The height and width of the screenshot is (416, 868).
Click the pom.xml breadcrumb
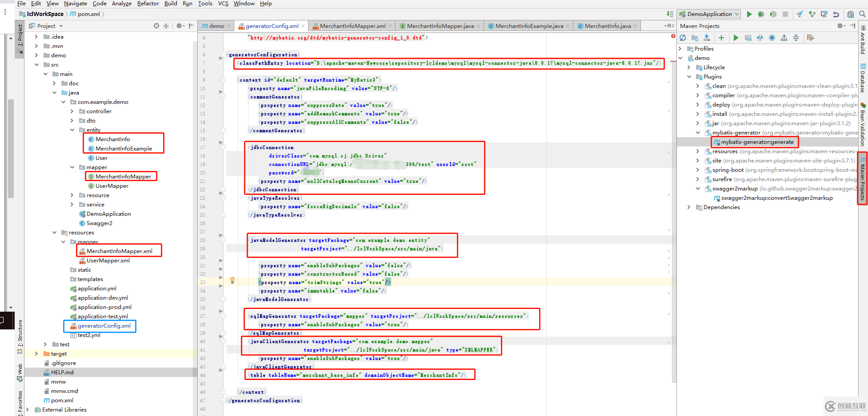(x=88, y=14)
